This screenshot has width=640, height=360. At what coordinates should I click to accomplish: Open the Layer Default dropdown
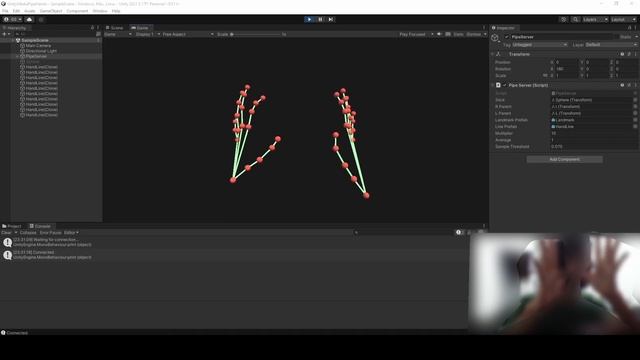pyautogui.click(x=611, y=44)
